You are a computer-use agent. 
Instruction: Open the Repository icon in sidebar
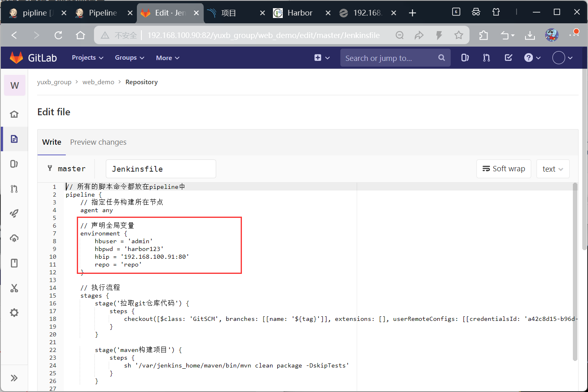coord(14,139)
